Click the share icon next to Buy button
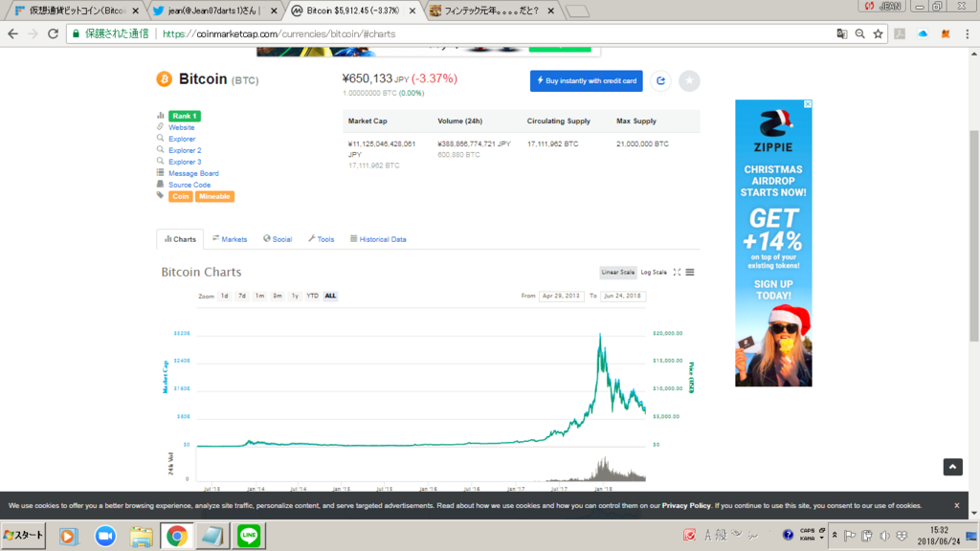This screenshot has height=551, width=980. pyautogui.click(x=660, y=80)
